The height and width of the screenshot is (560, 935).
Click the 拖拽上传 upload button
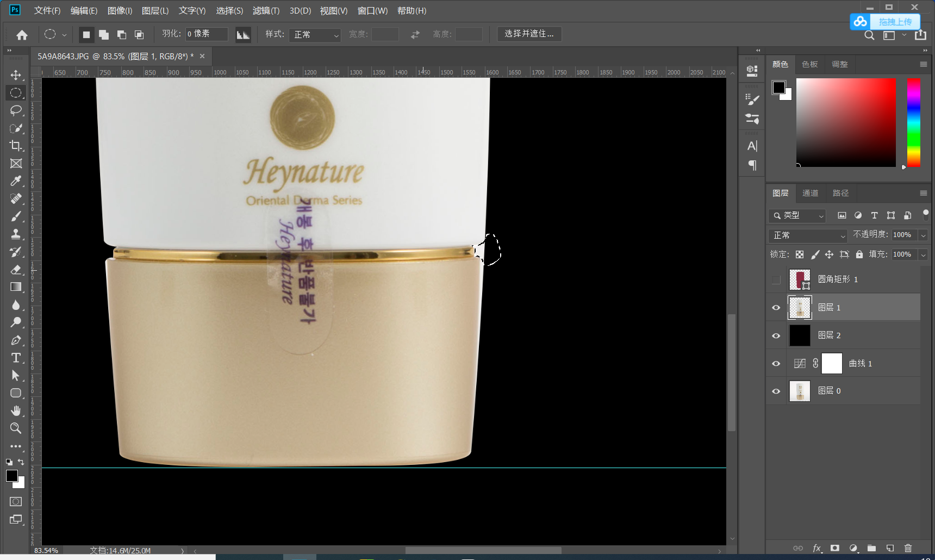click(885, 22)
